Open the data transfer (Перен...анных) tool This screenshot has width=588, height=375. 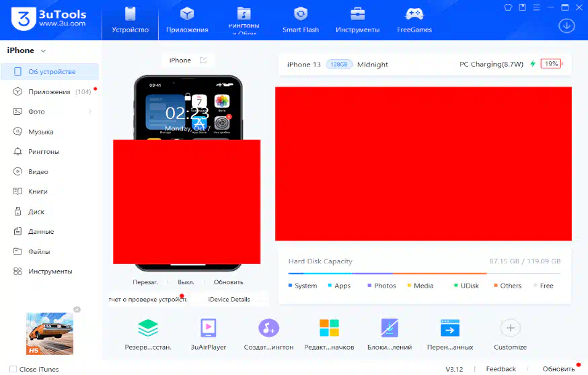pyautogui.click(x=450, y=334)
